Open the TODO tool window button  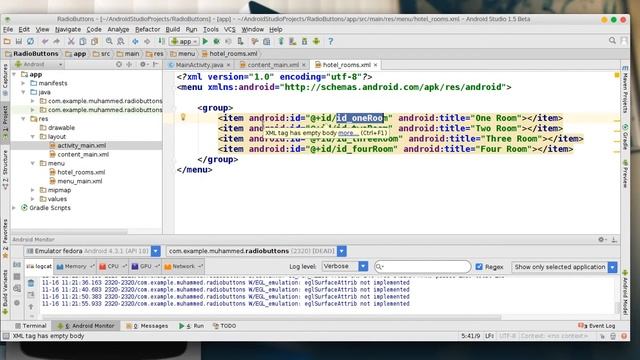point(224,326)
